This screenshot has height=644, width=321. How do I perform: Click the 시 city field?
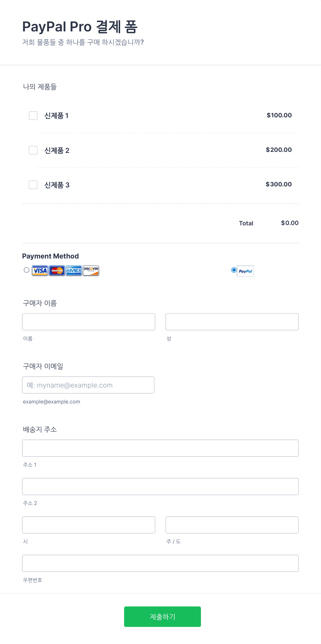pos(88,525)
